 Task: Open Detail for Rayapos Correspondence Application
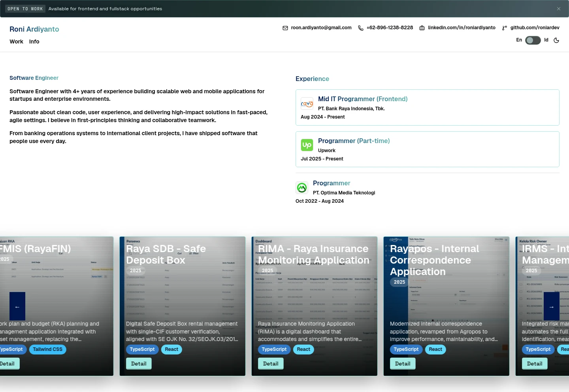[x=403, y=364]
